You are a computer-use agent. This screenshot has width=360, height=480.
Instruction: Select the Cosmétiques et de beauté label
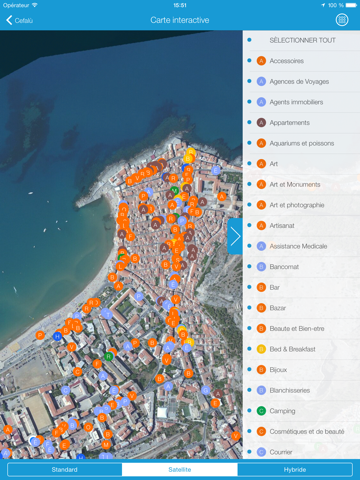point(307,432)
